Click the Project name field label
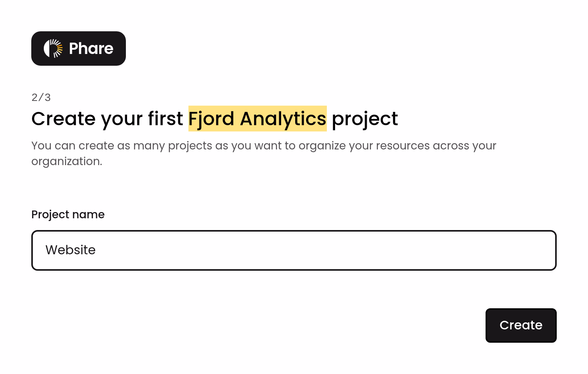This screenshot has height=374, width=588. click(x=68, y=214)
